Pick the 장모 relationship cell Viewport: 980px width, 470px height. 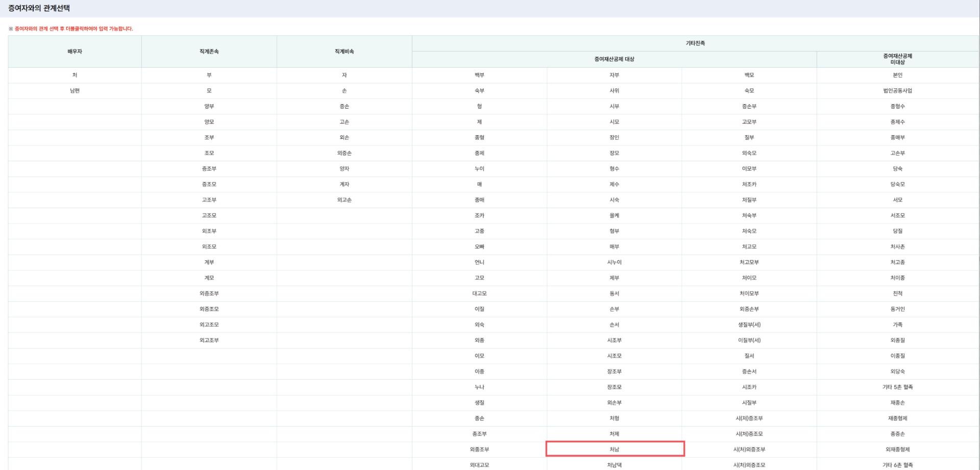[x=614, y=153]
